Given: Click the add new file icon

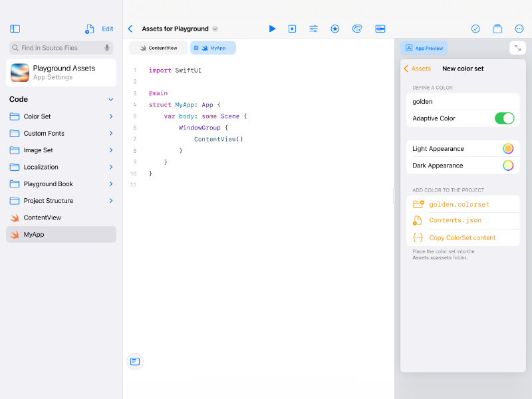Looking at the screenshot, I should point(90,29).
